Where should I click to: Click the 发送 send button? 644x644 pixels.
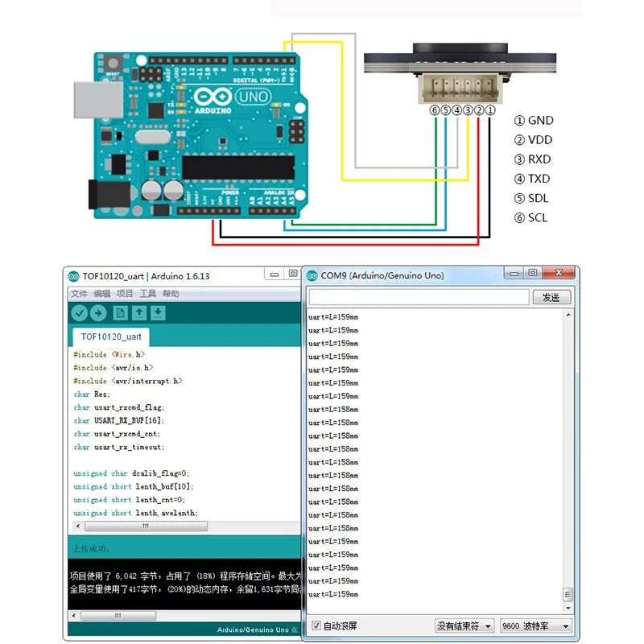(x=551, y=297)
